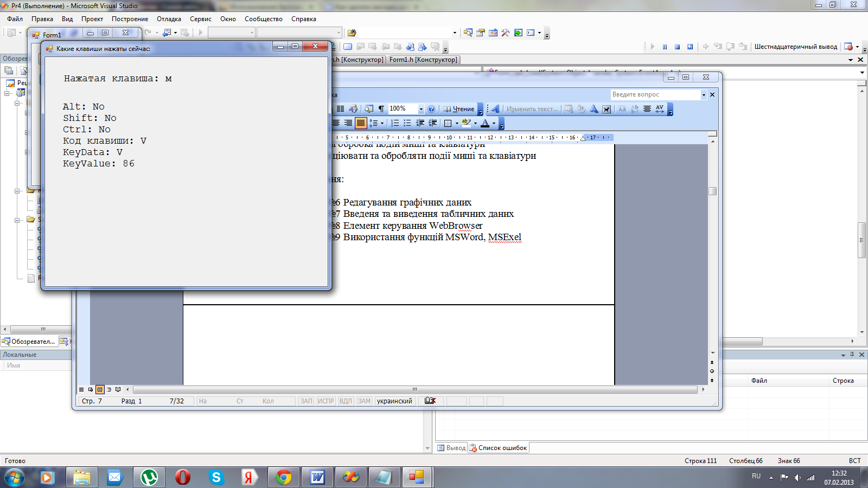This screenshot has height=488, width=868.
Task: Click increase indent icon in Word
Action: [x=432, y=123]
